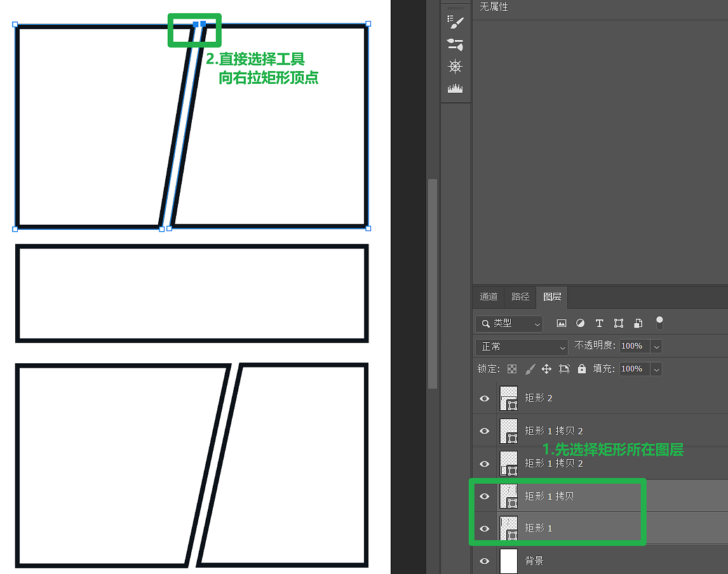Viewport: 728px width, 574px height.
Task: Lock artboard nesting icon
Action: 564,369
